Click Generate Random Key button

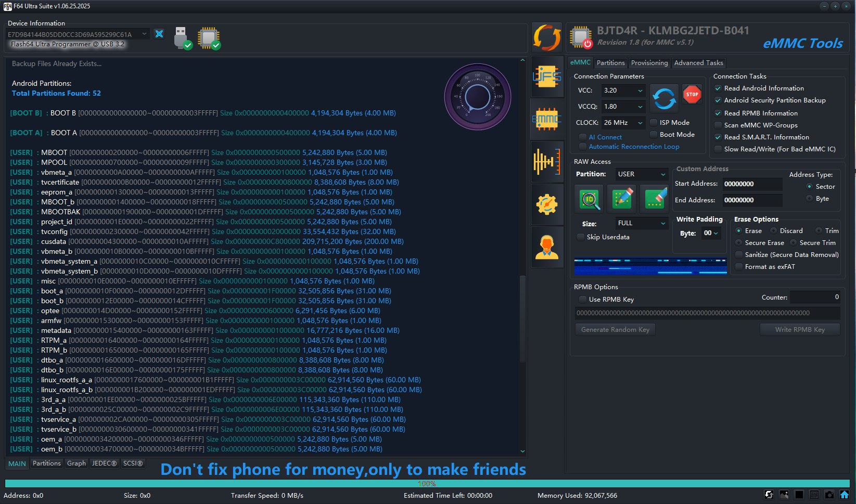click(615, 330)
